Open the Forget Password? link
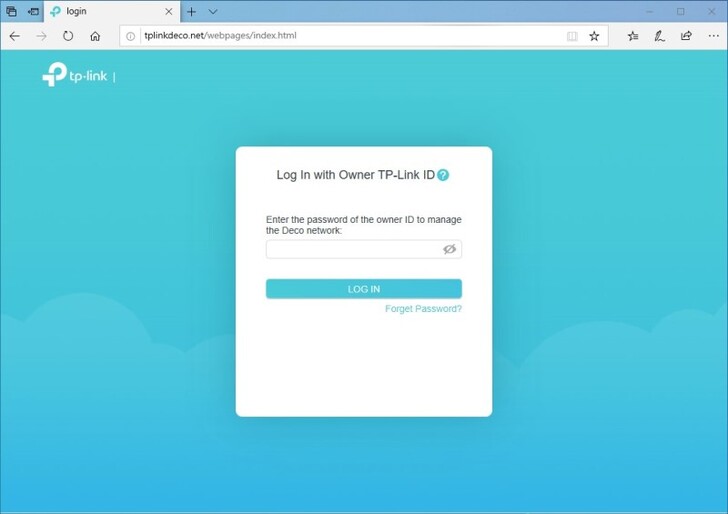Viewport: 728px width, 514px height. point(423,309)
